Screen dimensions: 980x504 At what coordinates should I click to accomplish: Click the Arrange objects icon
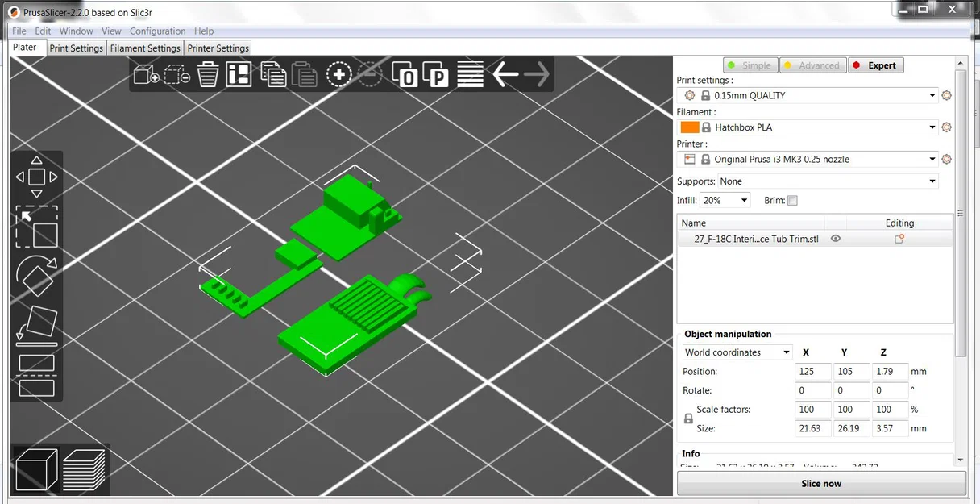239,75
